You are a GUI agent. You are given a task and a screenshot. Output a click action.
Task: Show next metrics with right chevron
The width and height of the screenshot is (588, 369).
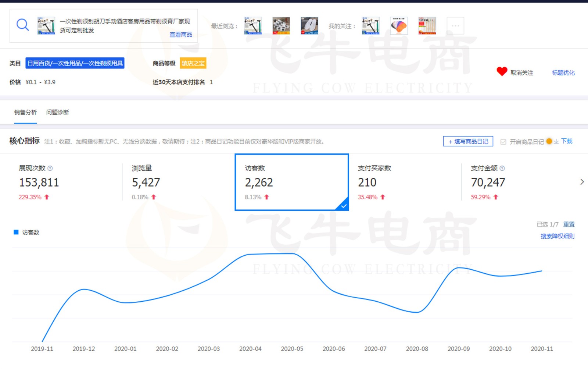[x=582, y=182]
